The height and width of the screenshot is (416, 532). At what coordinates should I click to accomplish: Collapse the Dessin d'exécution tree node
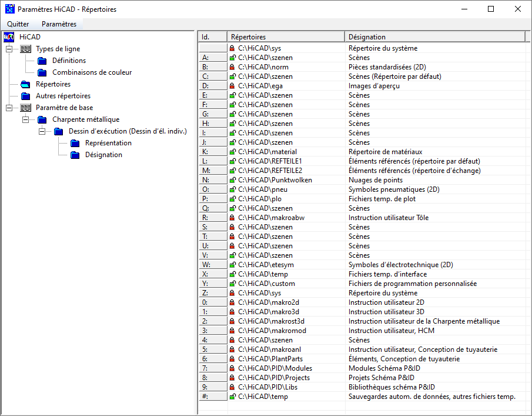pos(42,131)
